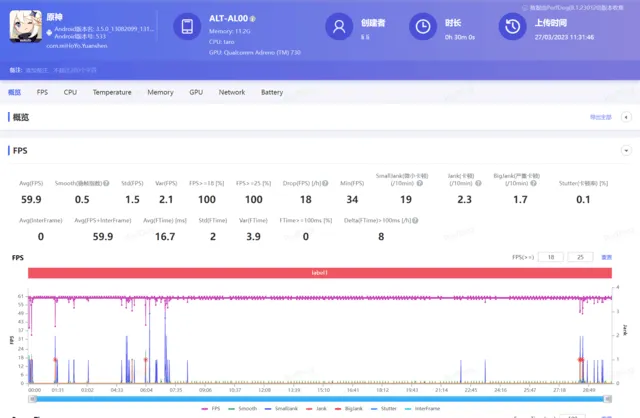Collapse the FPS section with arrow
Screen dimensions: 640x418
[x=627, y=150]
